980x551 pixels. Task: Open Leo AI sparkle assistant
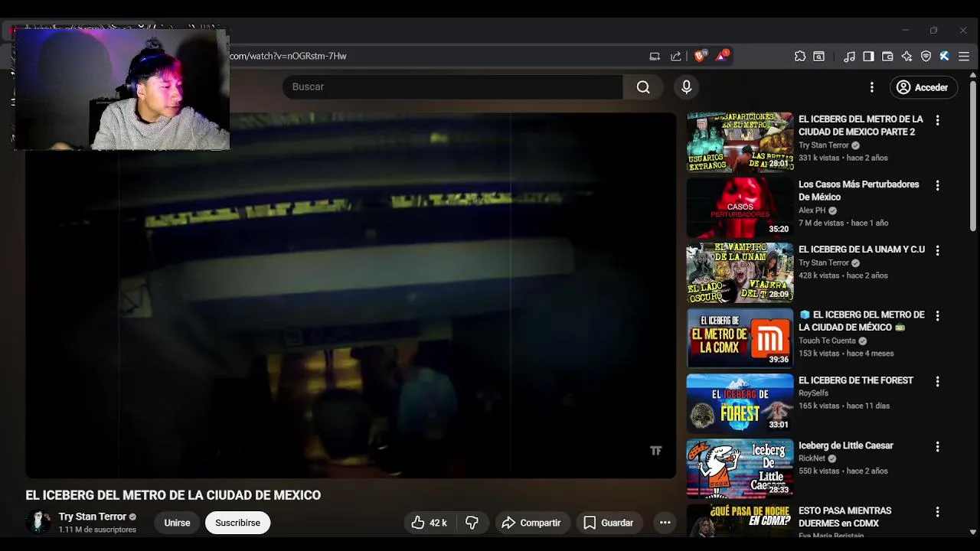[x=906, y=56]
